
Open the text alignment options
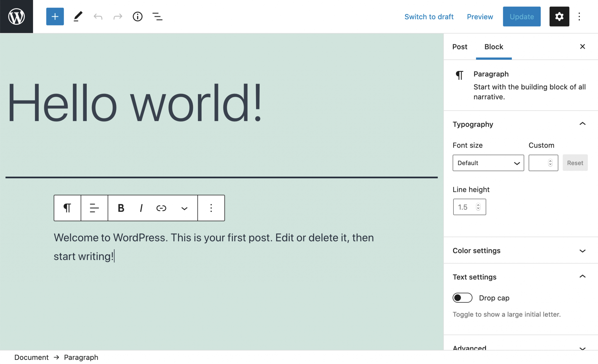click(94, 208)
